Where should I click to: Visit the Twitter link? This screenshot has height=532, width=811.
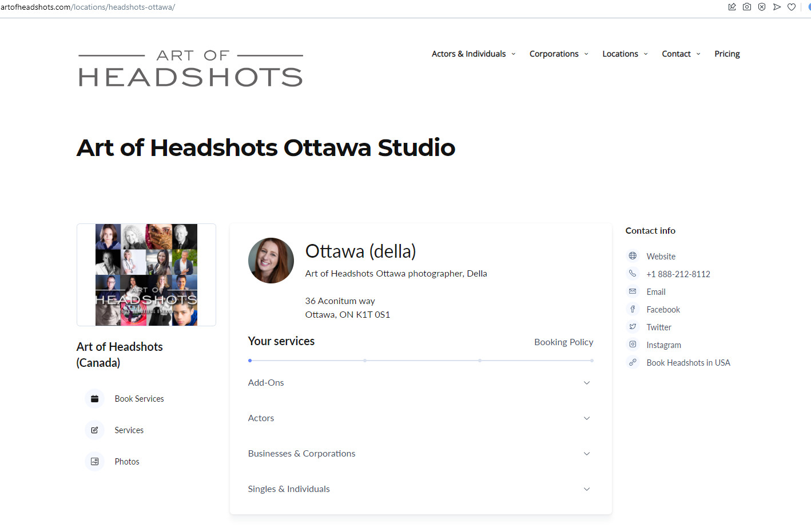[659, 327]
